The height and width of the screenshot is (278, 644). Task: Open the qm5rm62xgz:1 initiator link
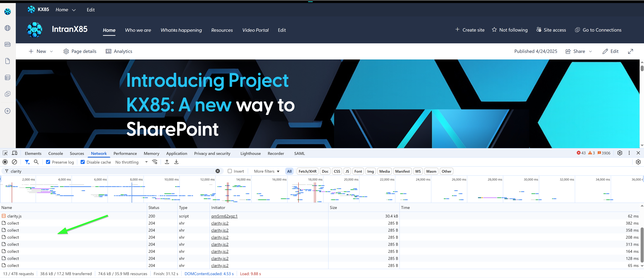[224, 216]
